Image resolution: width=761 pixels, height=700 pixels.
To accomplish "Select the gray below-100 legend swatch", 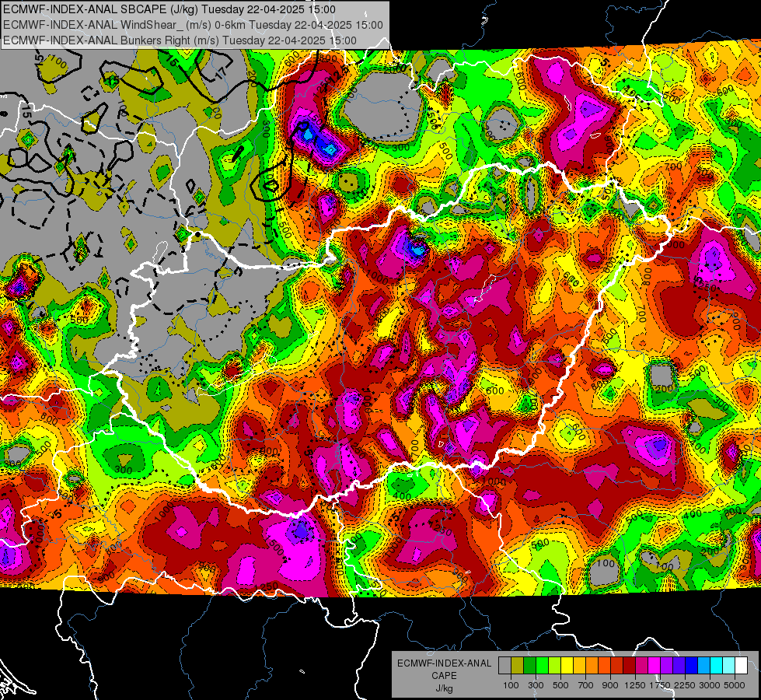I will click(x=504, y=666).
